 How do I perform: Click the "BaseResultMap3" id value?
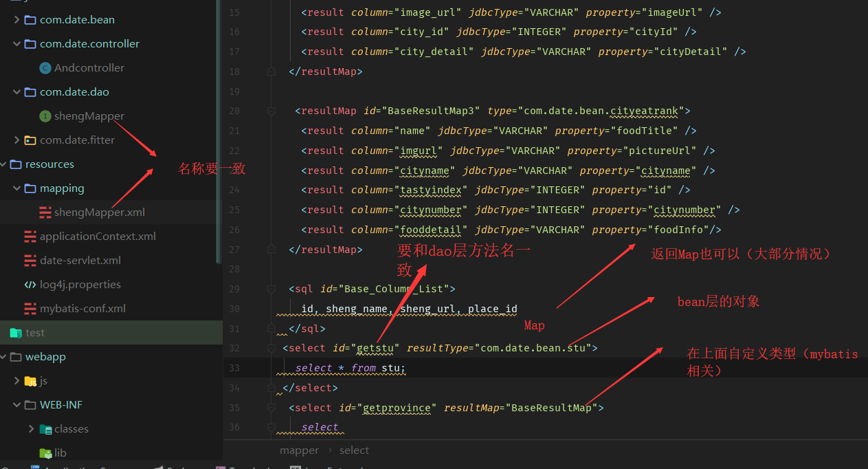[x=432, y=111]
